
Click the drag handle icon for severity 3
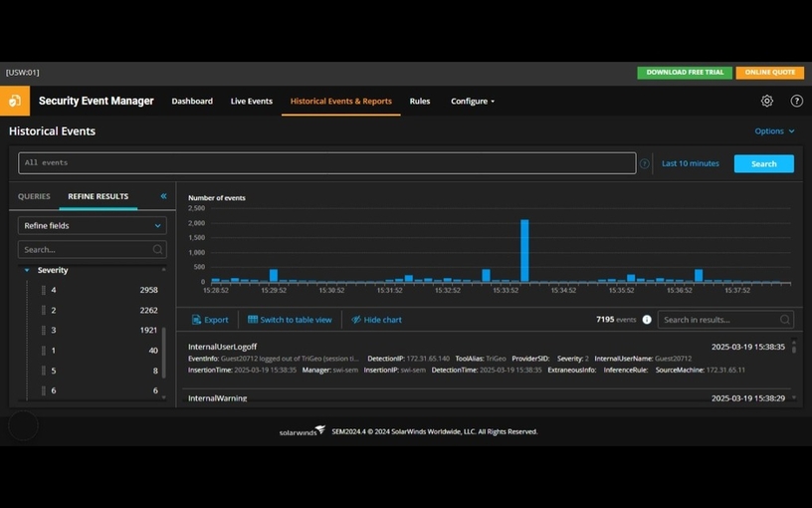pos(44,330)
